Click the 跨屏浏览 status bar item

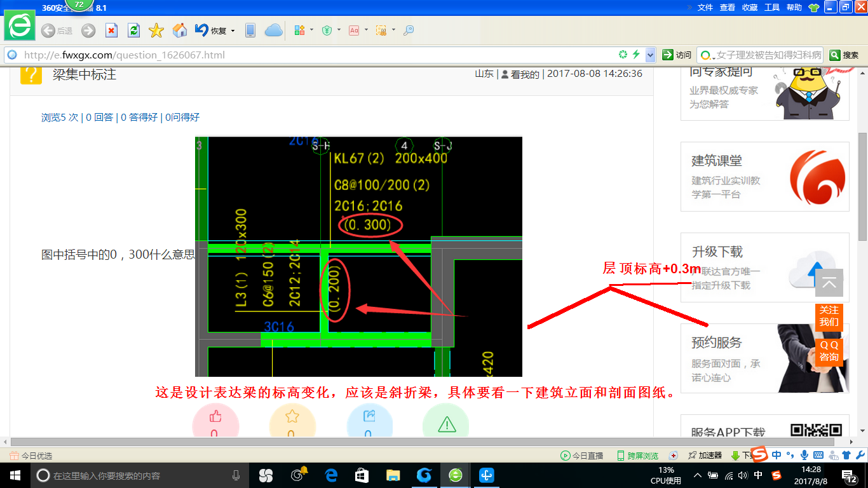(x=638, y=456)
